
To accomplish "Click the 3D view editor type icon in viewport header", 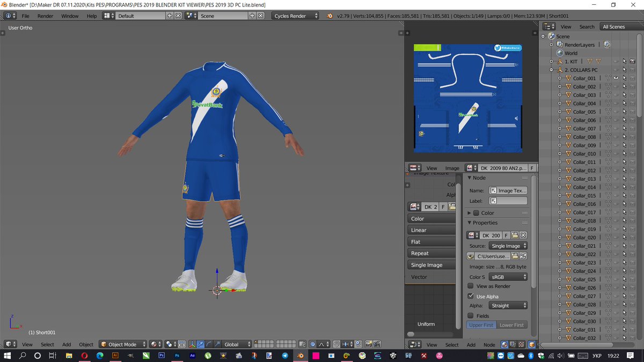I will coord(9,344).
